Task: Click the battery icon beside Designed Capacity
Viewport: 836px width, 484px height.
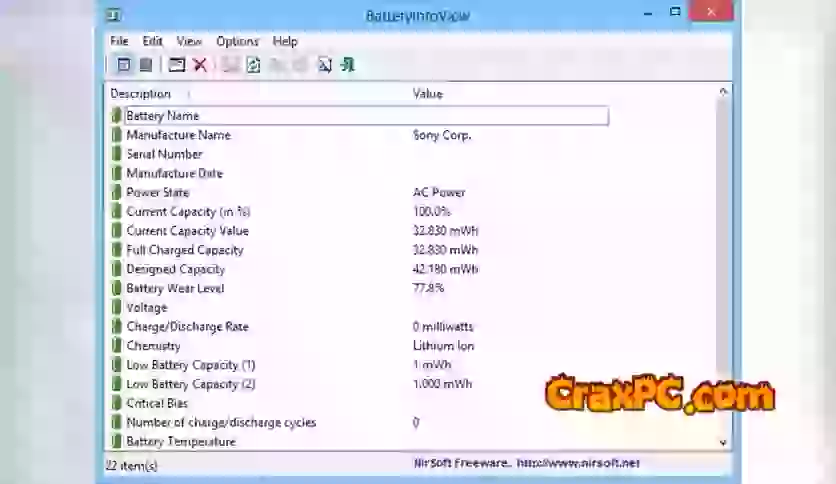Action: click(116, 269)
